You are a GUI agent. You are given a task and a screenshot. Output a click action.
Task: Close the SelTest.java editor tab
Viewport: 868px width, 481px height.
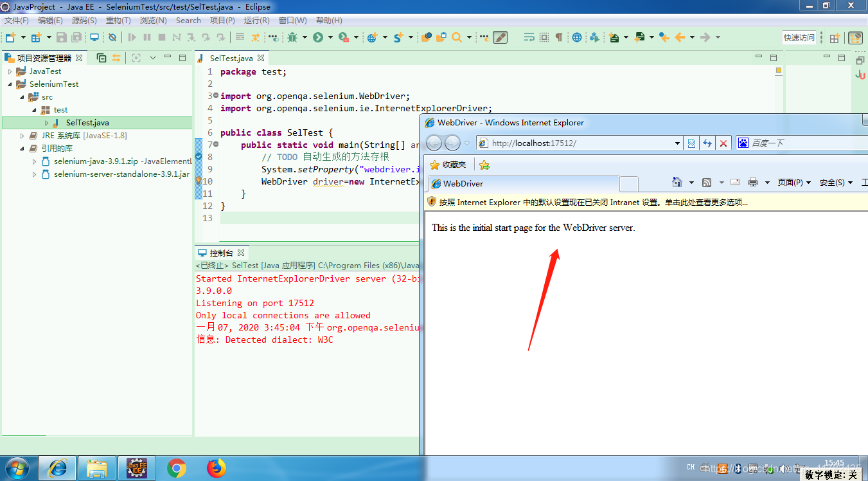tap(260, 58)
